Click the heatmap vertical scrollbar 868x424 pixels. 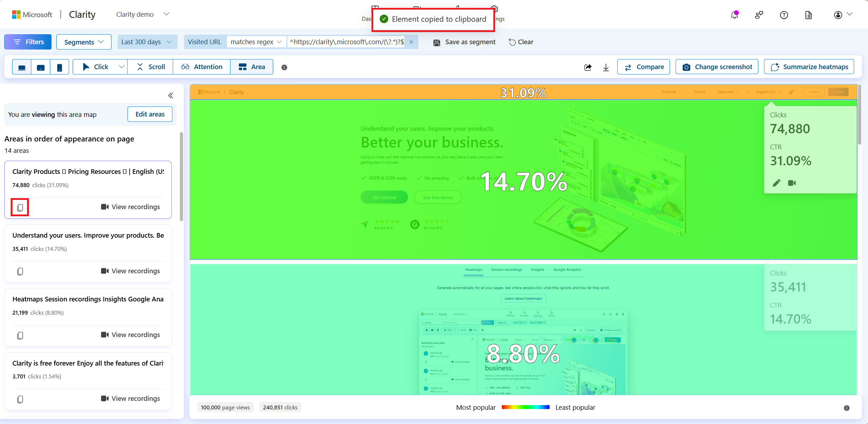859,115
